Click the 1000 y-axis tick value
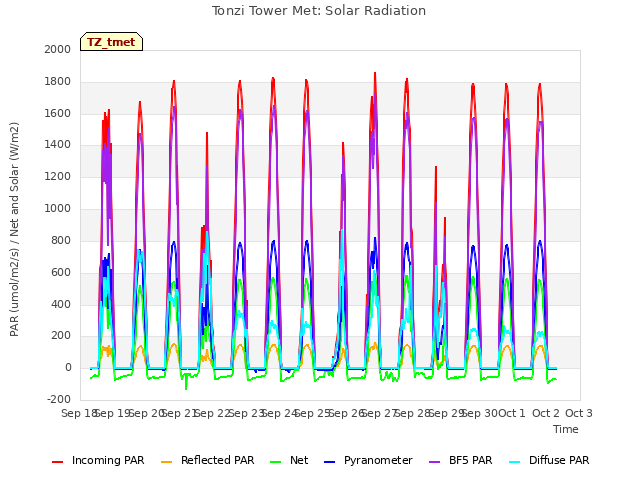Image resolution: width=640 pixels, height=480 pixels. 58,209
